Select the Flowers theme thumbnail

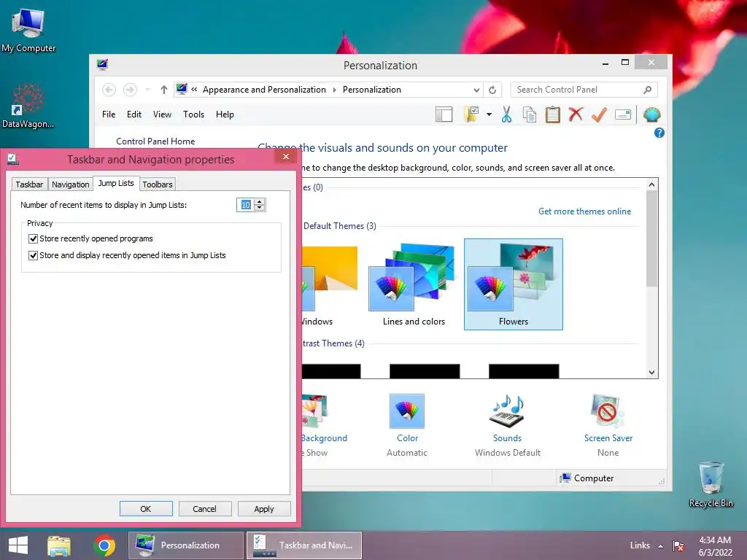tap(513, 284)
